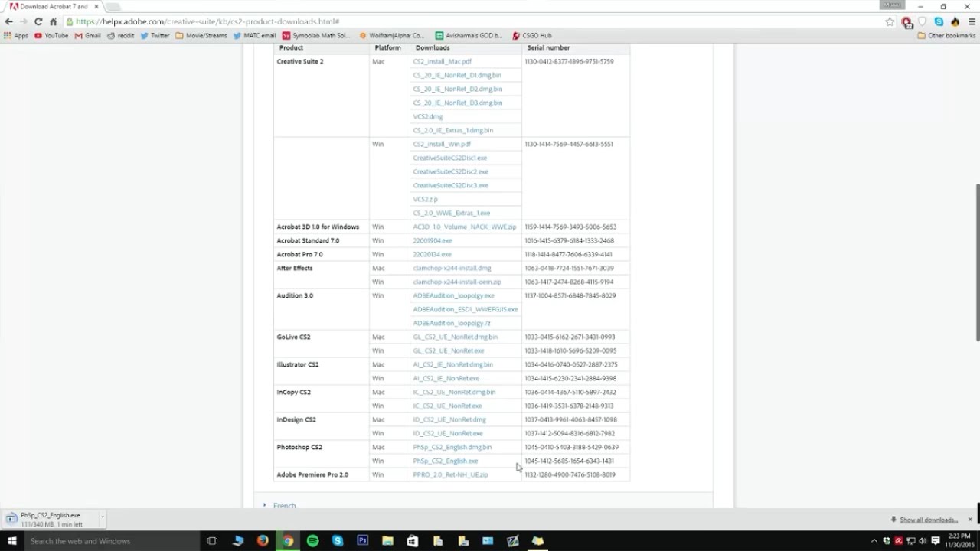The image size is (980, 551).
Task: Download CS_2.0_IE_NonRet_D1.dmg.bin
Action: [457, 75]
